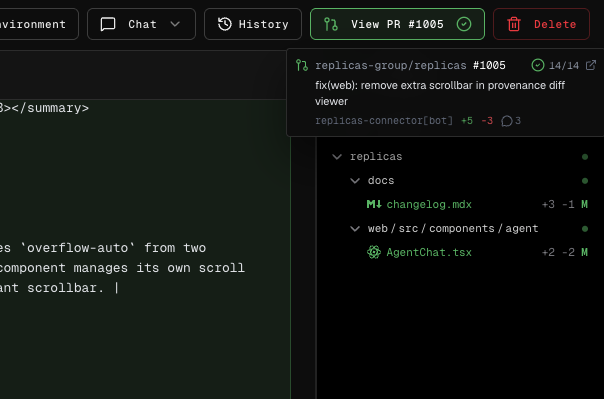This screenshot has height=399, width=604.
Task: Click the replicas-group/replicas repository link
Action: (x=391, y=65)
